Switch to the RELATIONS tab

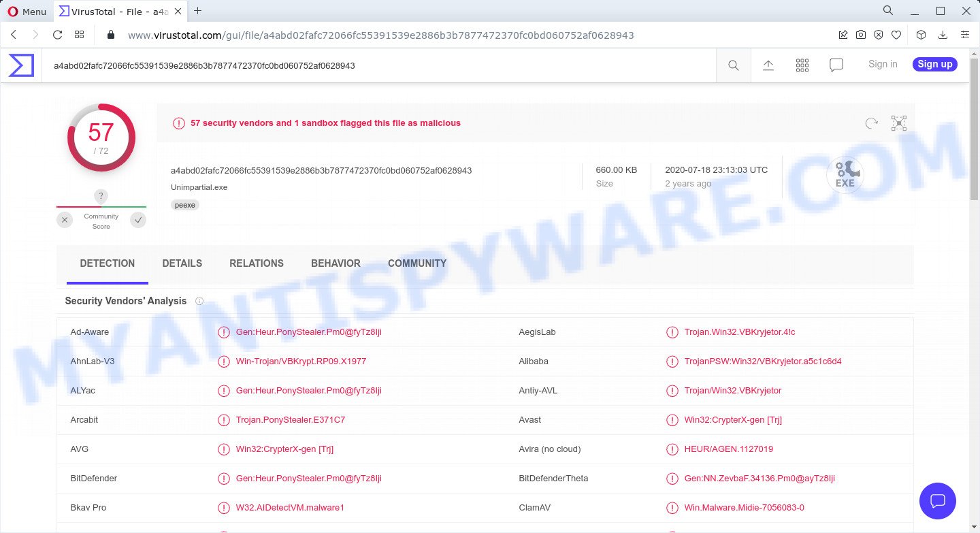pyautogui.click(x=257, y=263)
